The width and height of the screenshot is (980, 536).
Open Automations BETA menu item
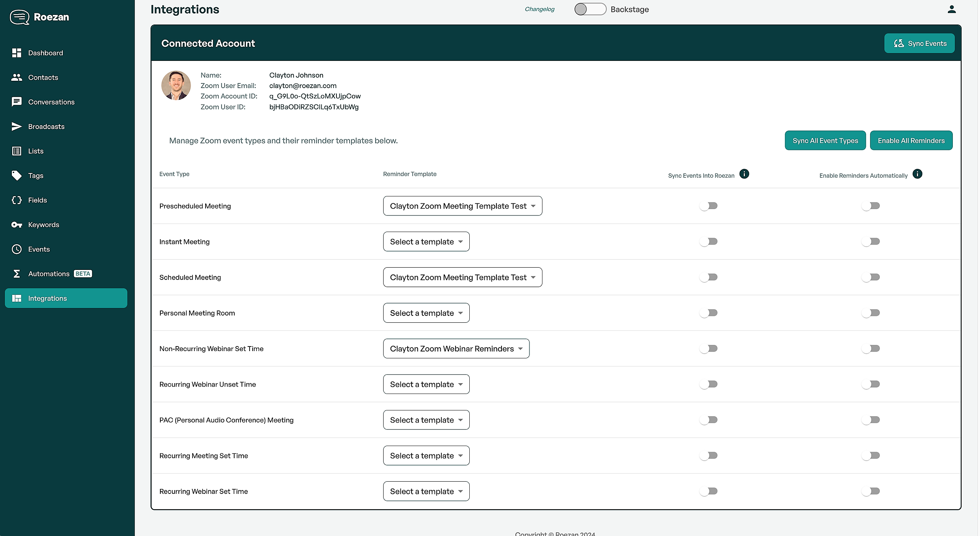tap(49, 274)
